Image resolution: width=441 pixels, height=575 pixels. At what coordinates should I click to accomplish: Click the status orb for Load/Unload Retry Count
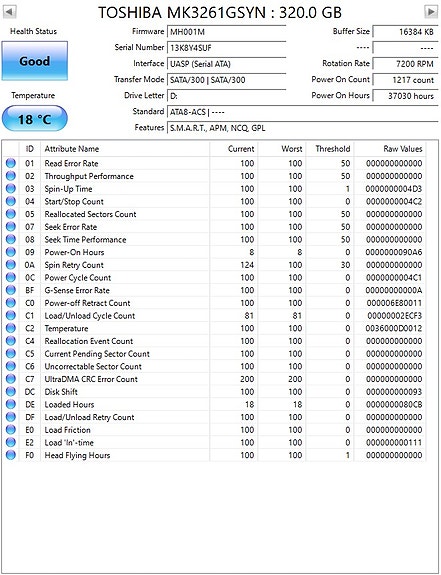[x=11, y=417]
